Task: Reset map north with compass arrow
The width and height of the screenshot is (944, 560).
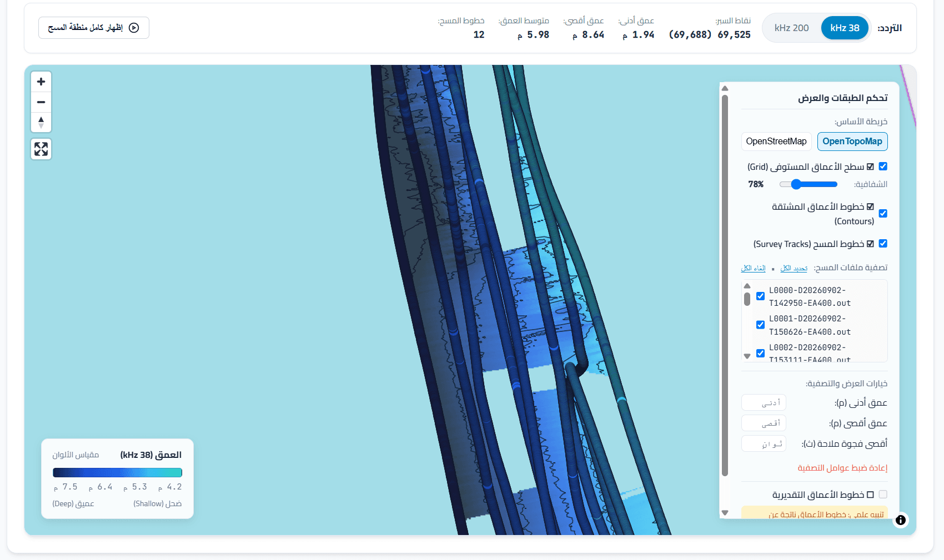Action: [41, 122]
